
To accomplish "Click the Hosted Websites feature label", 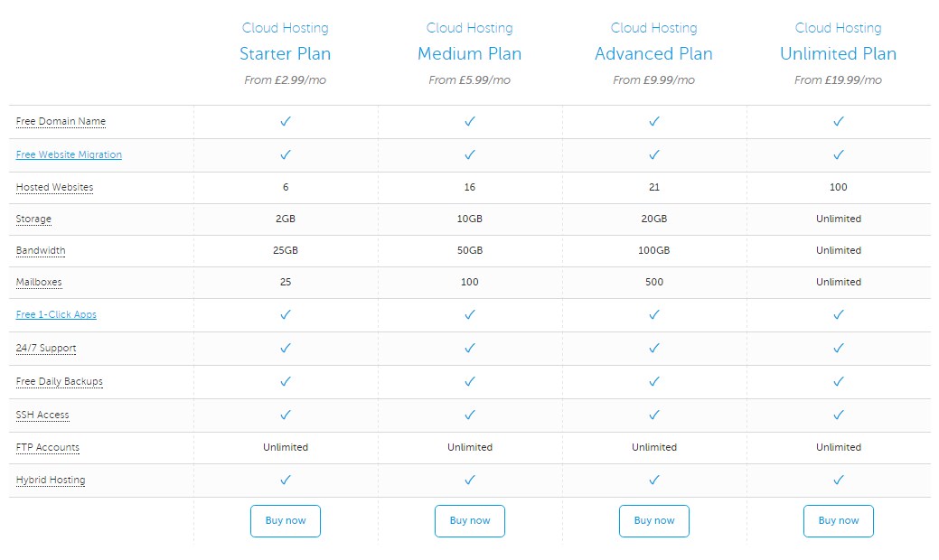I will [54, 187].
